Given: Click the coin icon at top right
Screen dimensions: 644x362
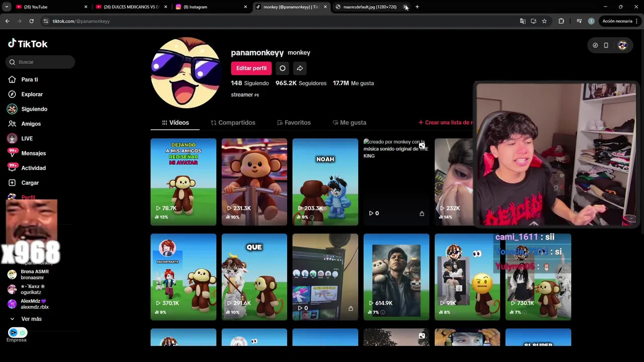Looking at the screenshot, I should point(595,45).
